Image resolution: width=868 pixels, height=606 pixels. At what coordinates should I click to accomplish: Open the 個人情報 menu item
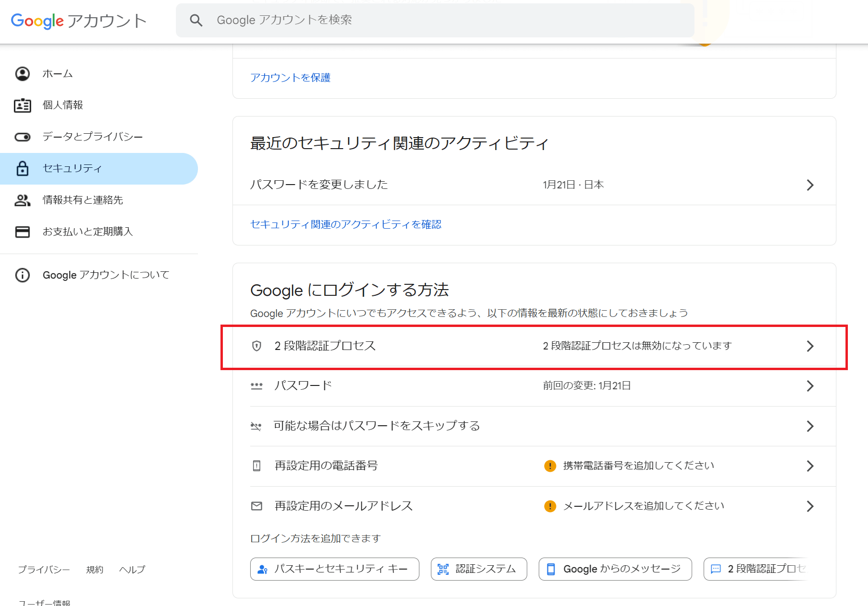[x=99, y=105]
